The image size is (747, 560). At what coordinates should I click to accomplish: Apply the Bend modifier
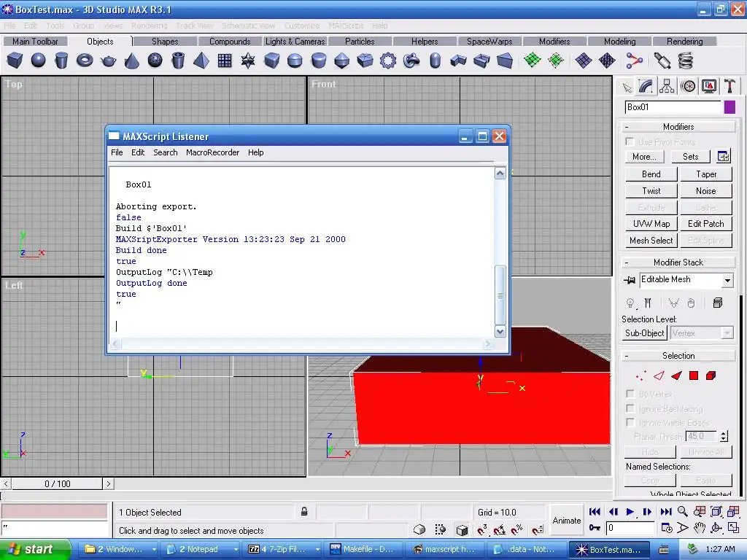(x=651, y=174)
